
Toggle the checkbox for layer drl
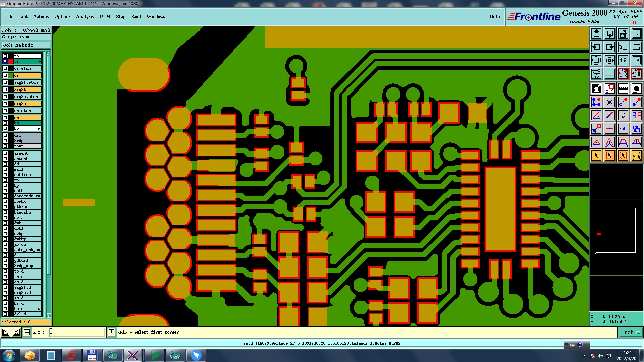point(5,135)
